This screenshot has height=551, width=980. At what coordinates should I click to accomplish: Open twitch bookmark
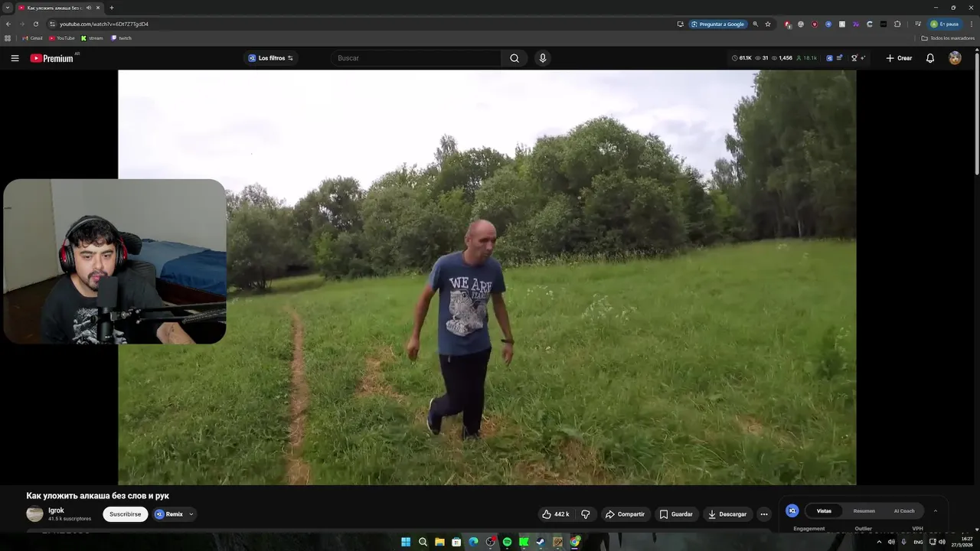(x=121, y=38)
